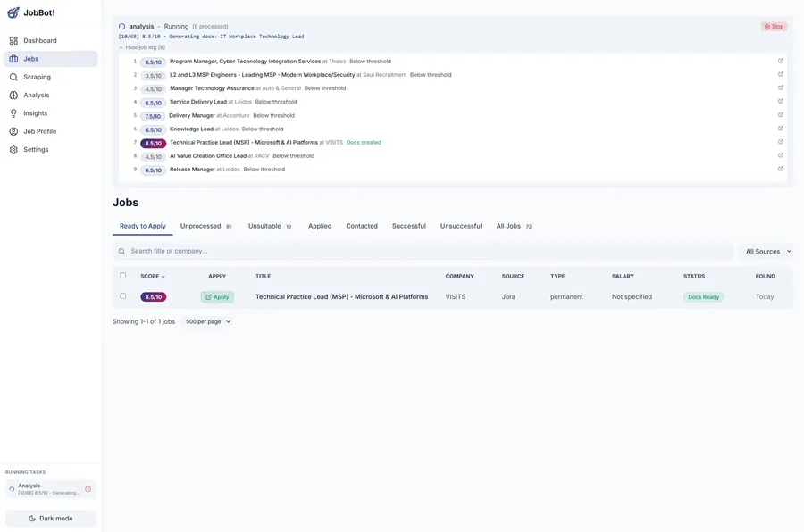Go to the Scraping section
Viewport: 804px width, 532px height.
pos(50,77)
